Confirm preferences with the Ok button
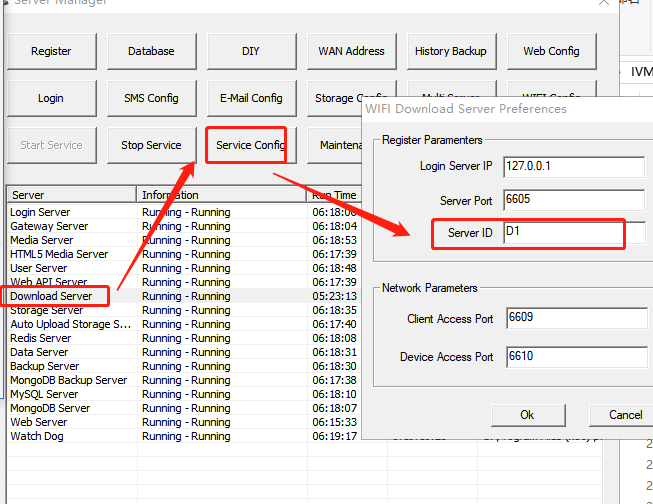The image size is (653, 504). click(x=528, y=415)
